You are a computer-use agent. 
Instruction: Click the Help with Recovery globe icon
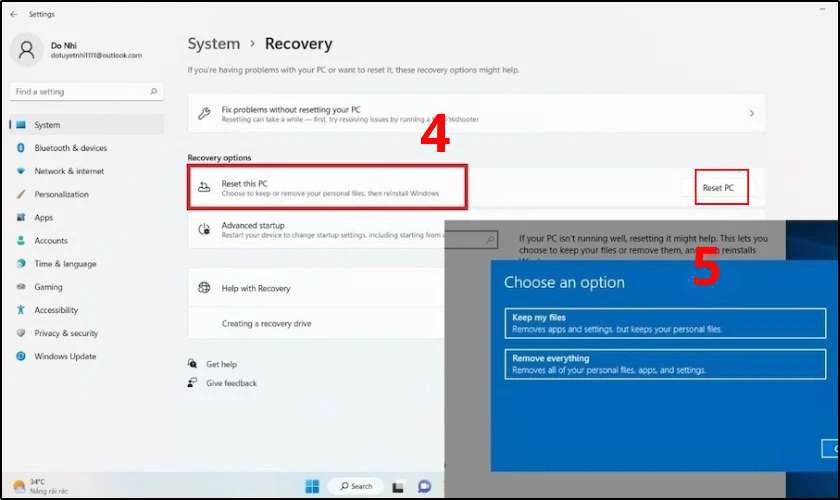click(x=204, y=288)
